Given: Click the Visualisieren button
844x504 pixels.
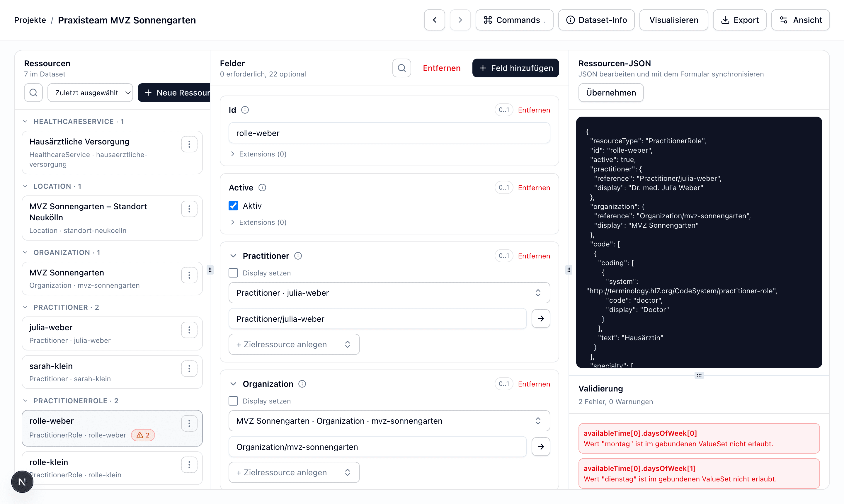Looking at the screenshot, I should [673, 20].
